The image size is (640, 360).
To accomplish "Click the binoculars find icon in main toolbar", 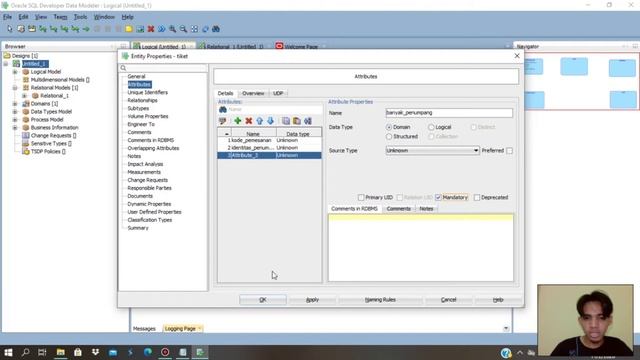I will click(x=216, y=29).
